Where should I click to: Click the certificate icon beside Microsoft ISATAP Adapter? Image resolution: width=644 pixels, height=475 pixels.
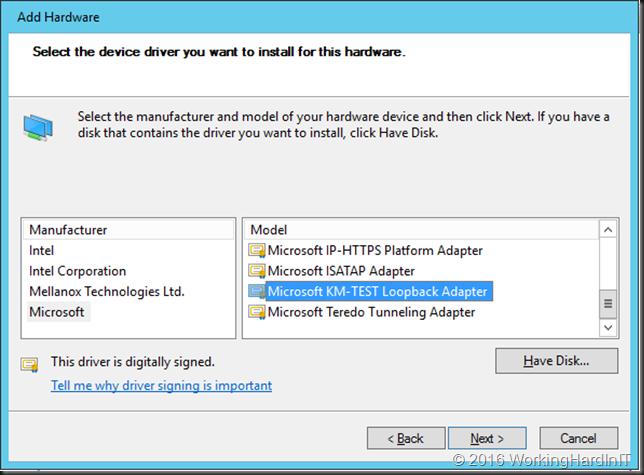click(257, 271)
